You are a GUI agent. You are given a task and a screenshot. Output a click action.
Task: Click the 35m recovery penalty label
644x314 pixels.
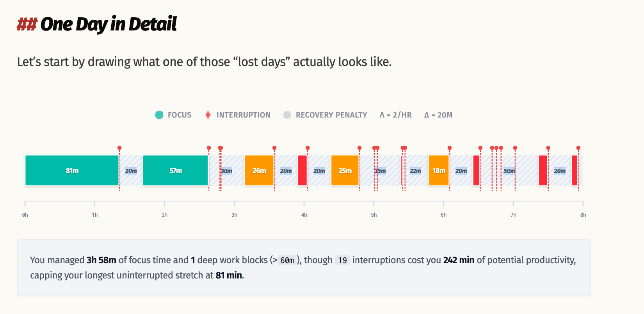pyautogui.click(x=380, y=171)
